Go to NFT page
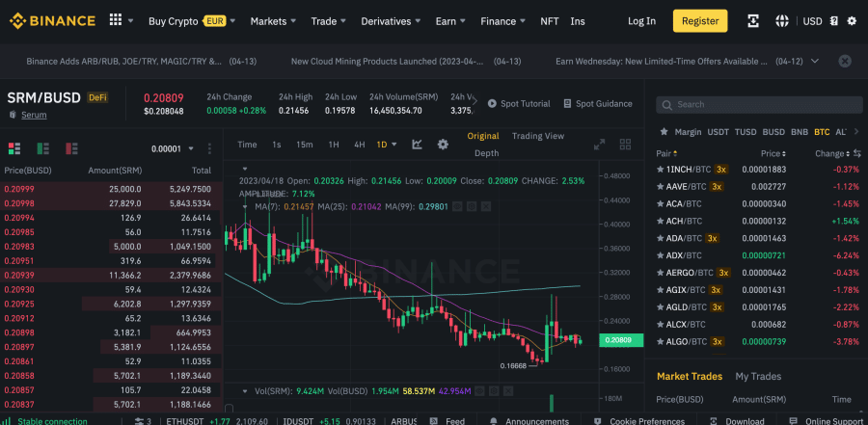868x425 pixels. tap(549, 21)
